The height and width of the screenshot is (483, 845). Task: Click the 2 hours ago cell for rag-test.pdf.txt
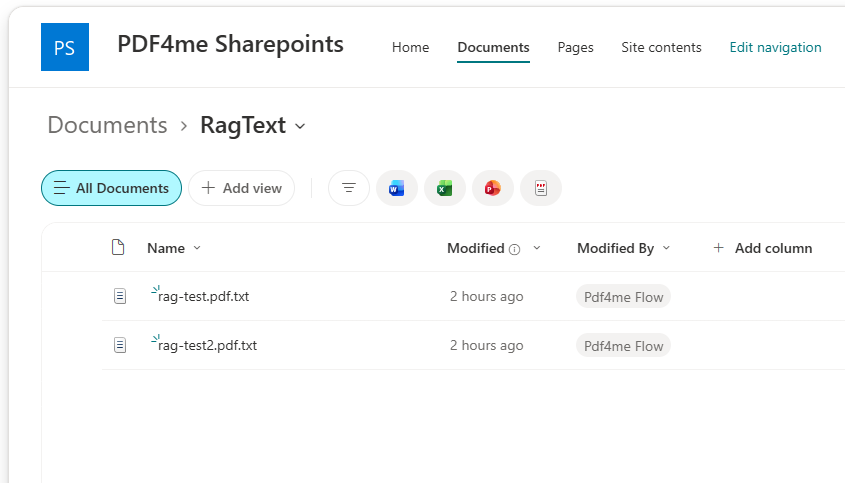[x=487, y=296]
